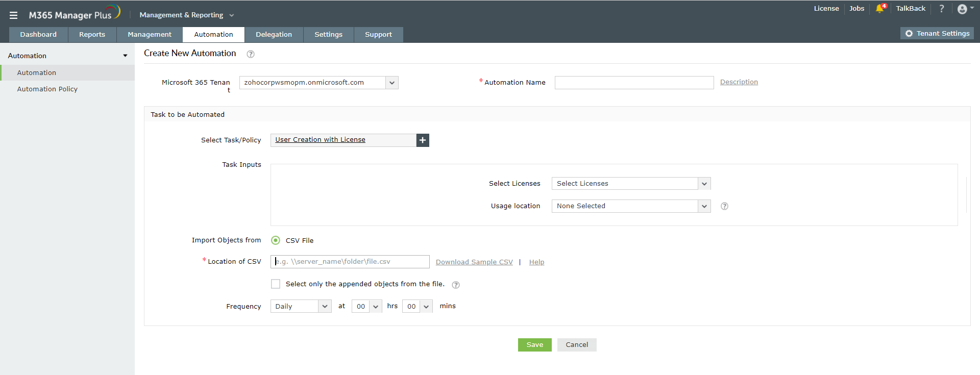Switch to the Delegation tab
Image resolution: width=980 pixels, height=375 pixels.
pyautogui.click(x=274, y=35)
